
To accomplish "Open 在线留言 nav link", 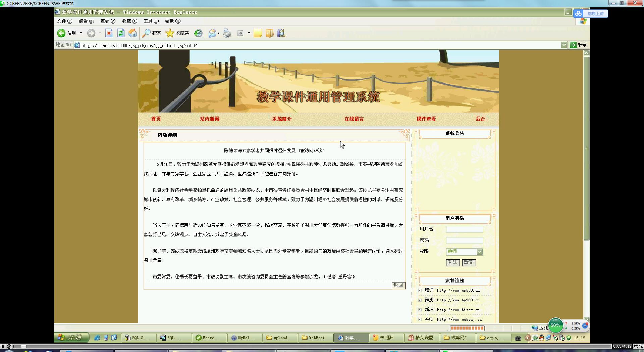I will [x=354, y=119].
